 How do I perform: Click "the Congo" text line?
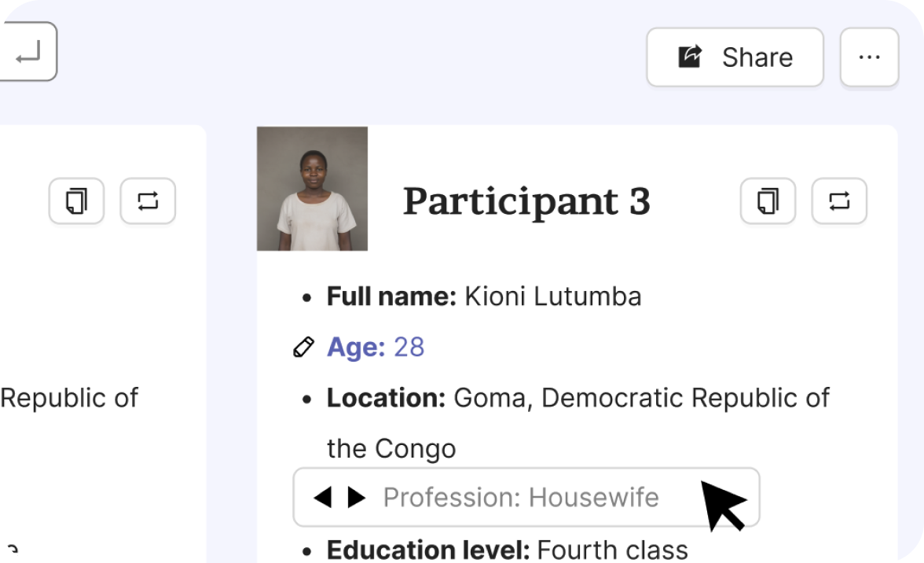click(391, 448)
